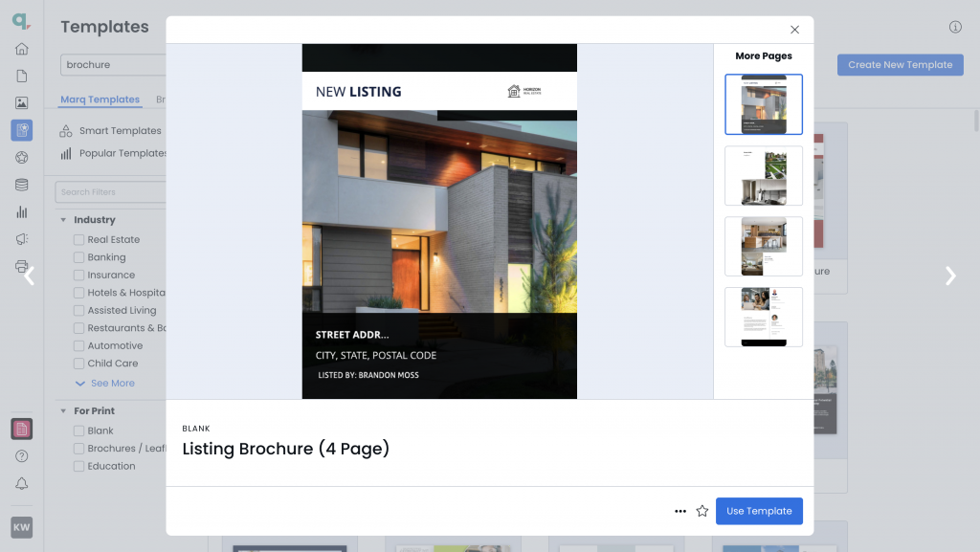The height and width of the screenshot is (552, 980).
Task: Open the more options ellipsis menu
Action: (680, 511)
